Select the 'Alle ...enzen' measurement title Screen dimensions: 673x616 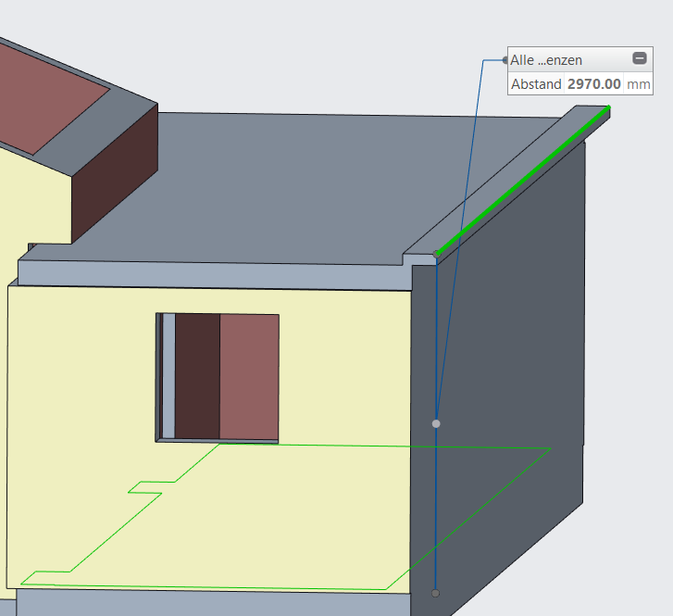point(546,59)
